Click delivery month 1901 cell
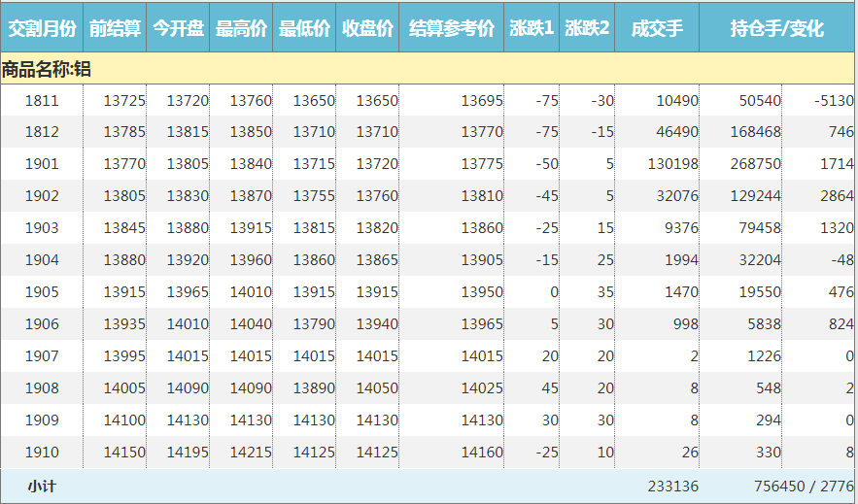 tap(42, 165)
